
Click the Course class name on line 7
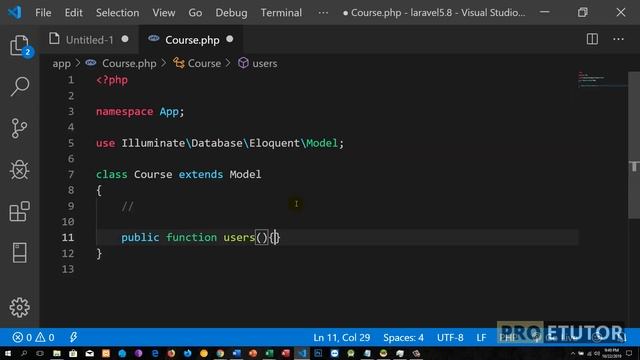[153, 175]
